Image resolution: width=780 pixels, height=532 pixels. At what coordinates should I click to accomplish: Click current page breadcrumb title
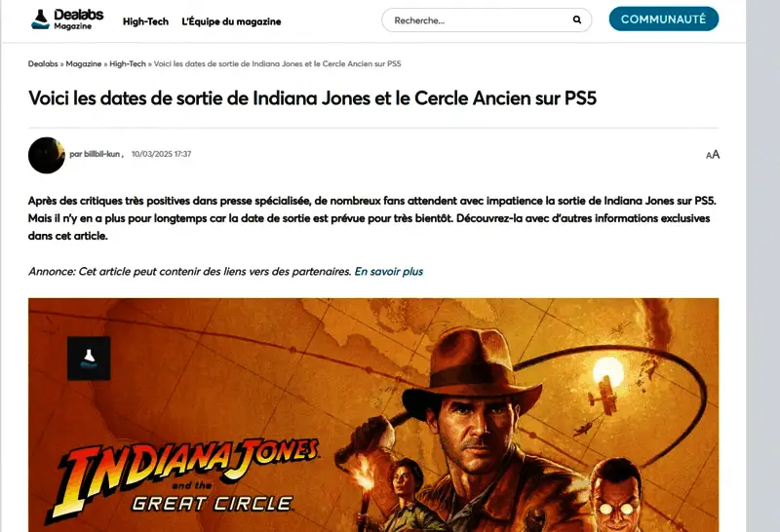pos(277,63)
